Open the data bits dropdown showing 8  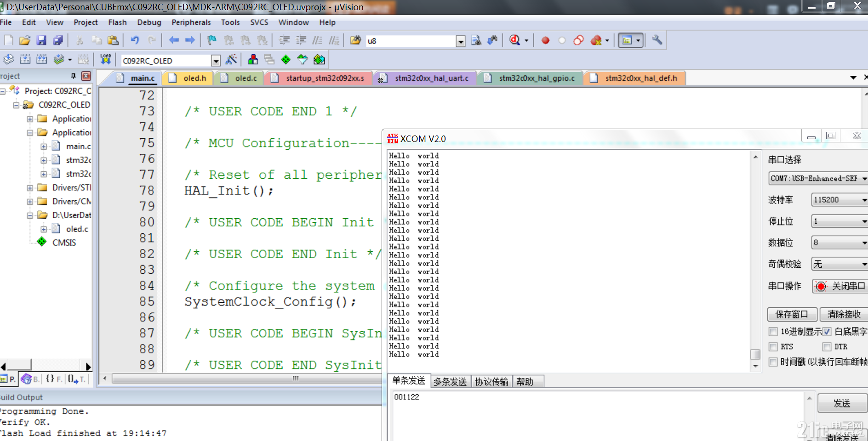coord(839,243)
